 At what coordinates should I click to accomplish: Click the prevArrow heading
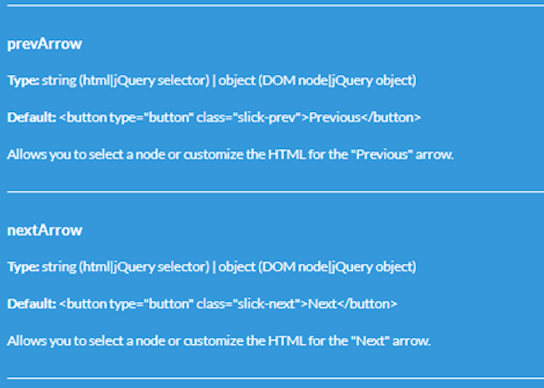tap(45, 44)
